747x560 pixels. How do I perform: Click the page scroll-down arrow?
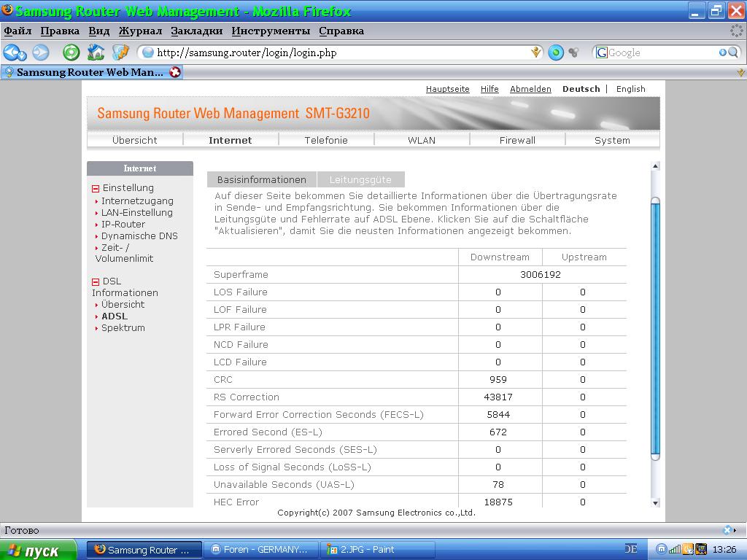click(x=655, y=502)
